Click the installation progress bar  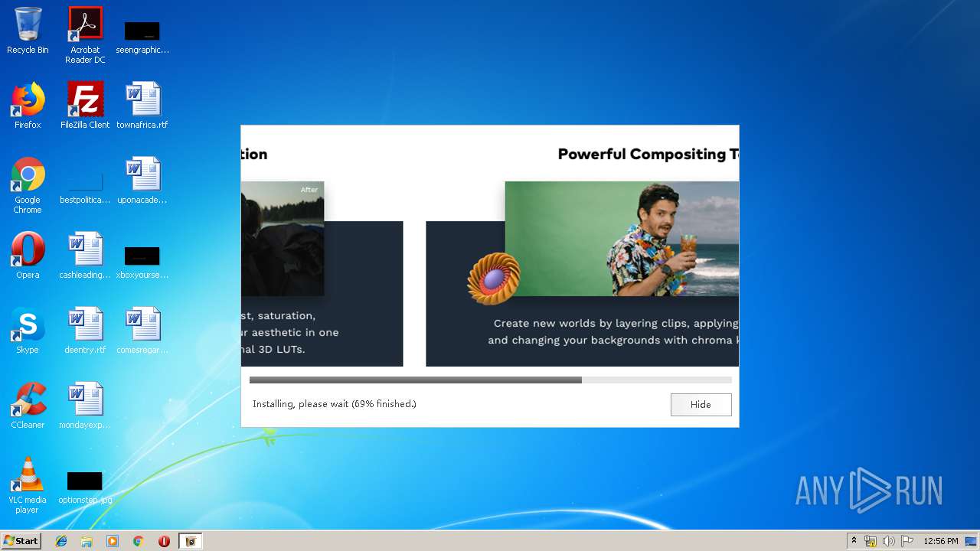pyautogui.click(x=490, y=380)
